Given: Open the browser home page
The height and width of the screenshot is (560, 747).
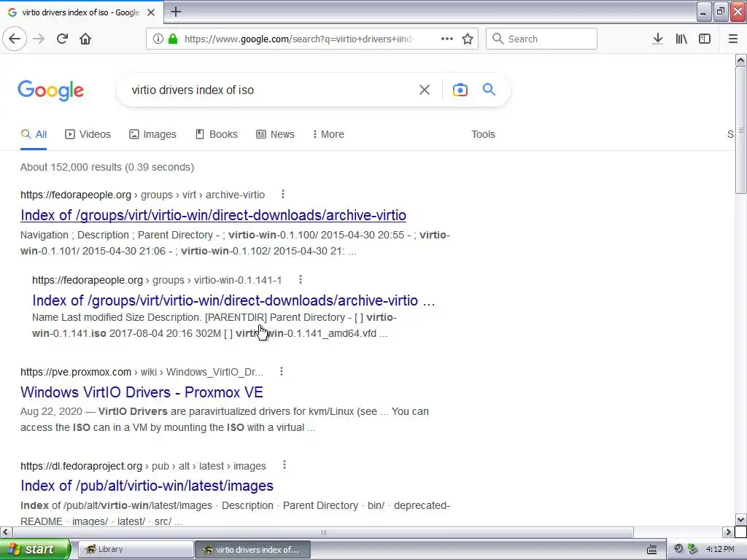Looking at the screenshot, I should click(85, 39).
